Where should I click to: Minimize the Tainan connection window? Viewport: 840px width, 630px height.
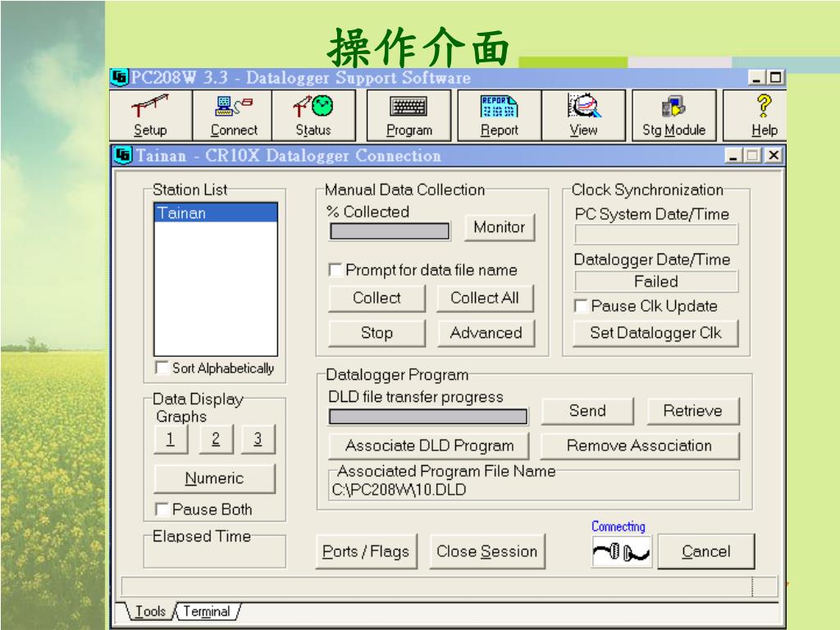pyautogui.click(x=733, y=156)
